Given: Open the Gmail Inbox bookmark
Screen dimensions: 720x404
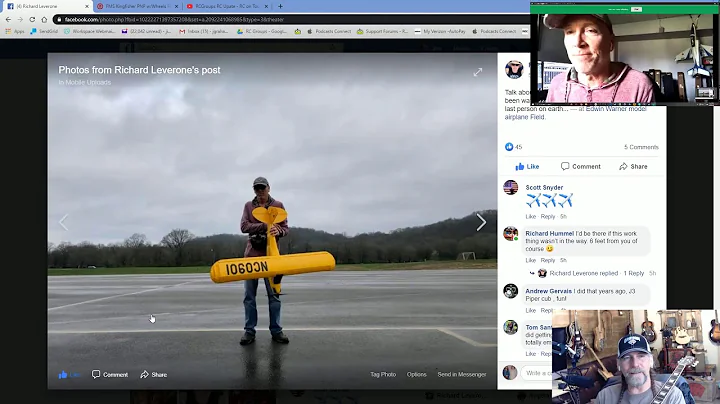Looking at the screenshot, I should coord(203,31).
